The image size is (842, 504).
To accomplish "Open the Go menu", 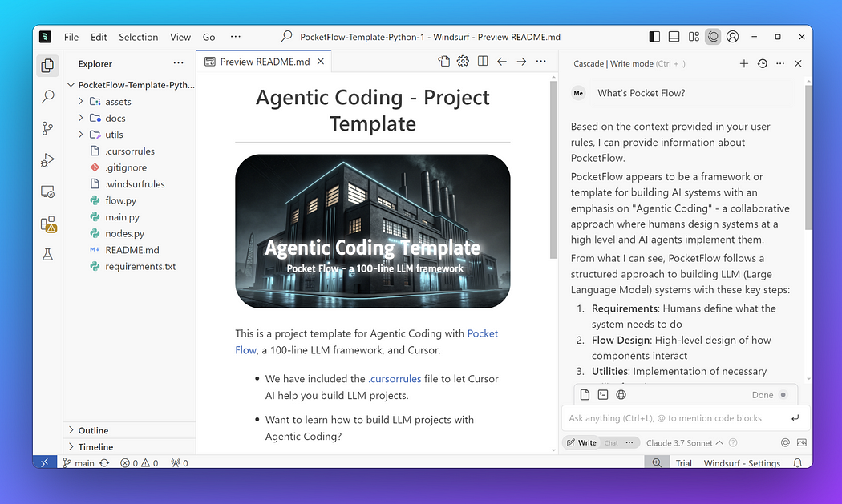I will click(208, 37).
